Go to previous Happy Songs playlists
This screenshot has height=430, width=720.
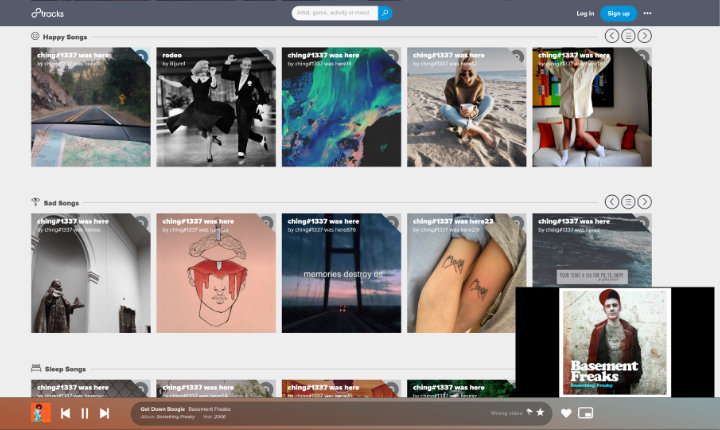(612, 36)
